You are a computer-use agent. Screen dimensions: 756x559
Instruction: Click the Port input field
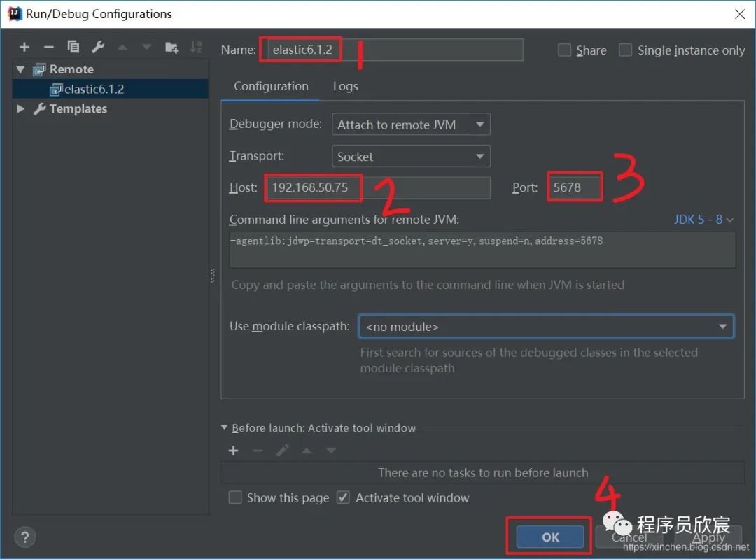[575, 187]
